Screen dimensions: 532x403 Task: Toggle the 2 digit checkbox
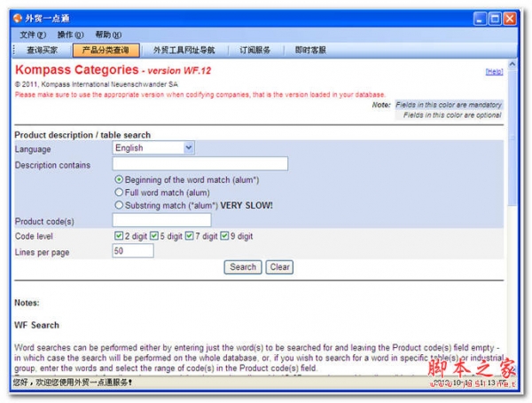(119, 236)
